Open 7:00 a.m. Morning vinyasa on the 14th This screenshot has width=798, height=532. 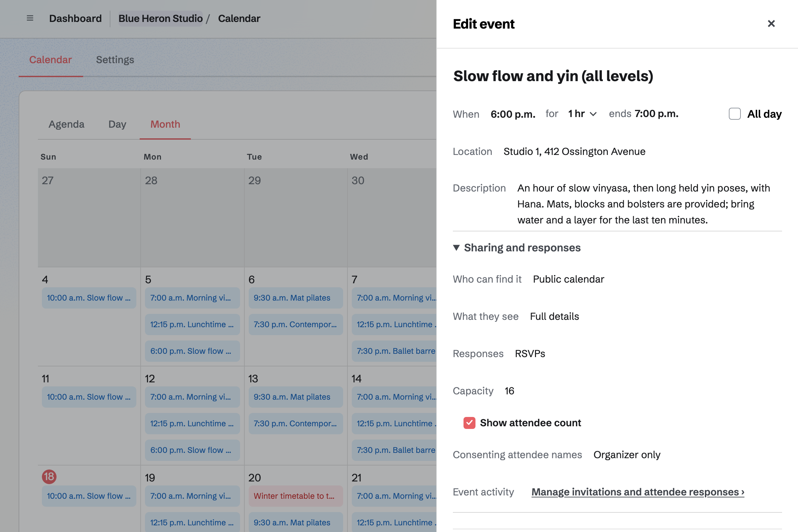[394, 397]
